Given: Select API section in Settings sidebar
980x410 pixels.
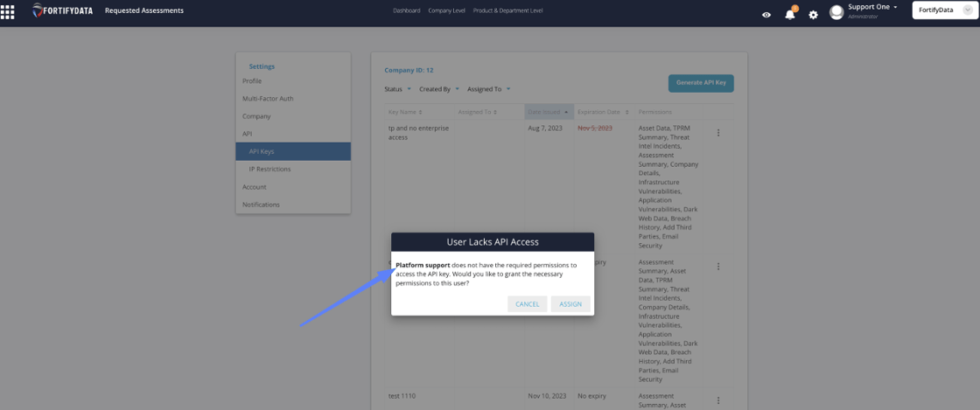Looking at the screenshot, I should 248,134.
